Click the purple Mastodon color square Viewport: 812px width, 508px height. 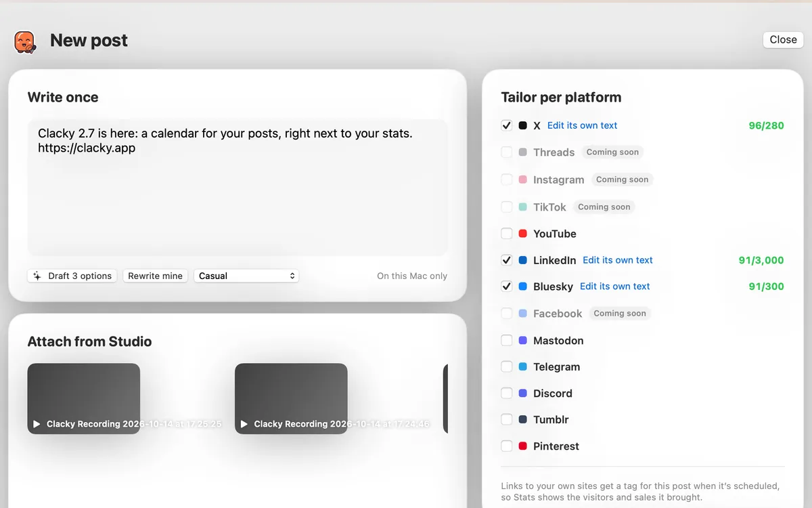(523, 341)
